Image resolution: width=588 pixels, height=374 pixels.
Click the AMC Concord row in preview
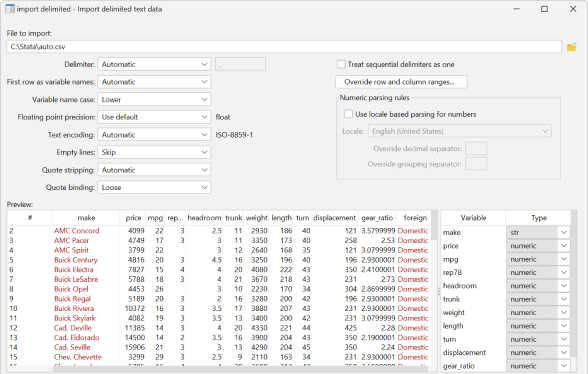pyautogui.click(x=219, y=231)
